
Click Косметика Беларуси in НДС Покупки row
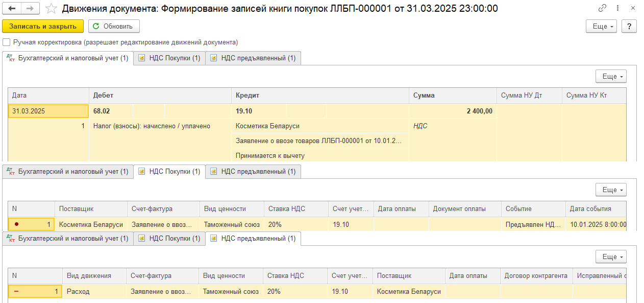91,224
